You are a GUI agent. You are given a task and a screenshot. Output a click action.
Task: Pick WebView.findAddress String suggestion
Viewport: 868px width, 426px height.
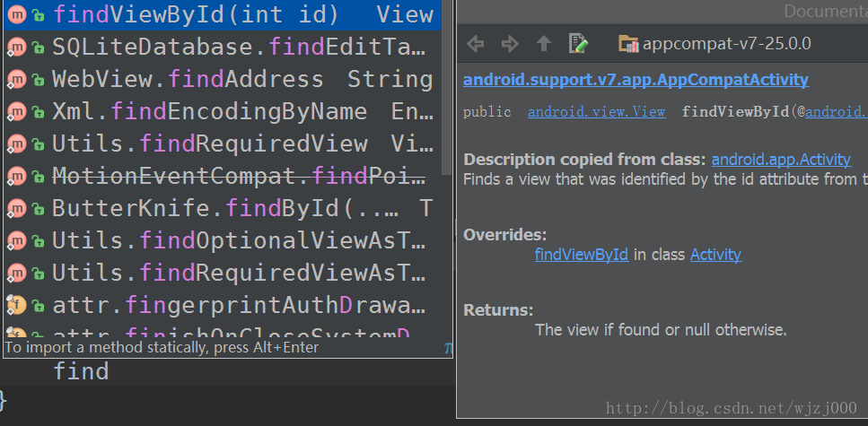[x=223, y=80]
